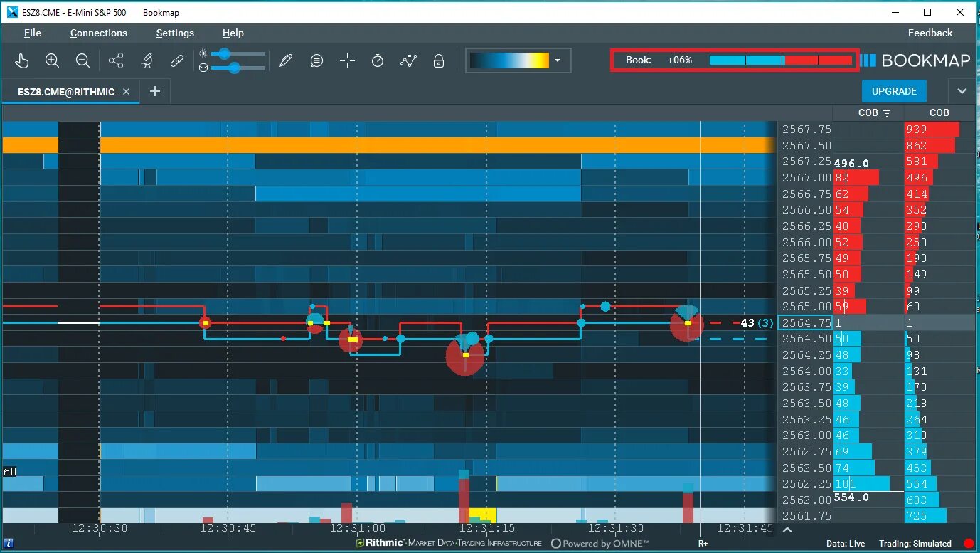The width and height of the screenshot is (980, 553).
Task: Click the stopwatch timer icon
Action: [x=378, y=61]
